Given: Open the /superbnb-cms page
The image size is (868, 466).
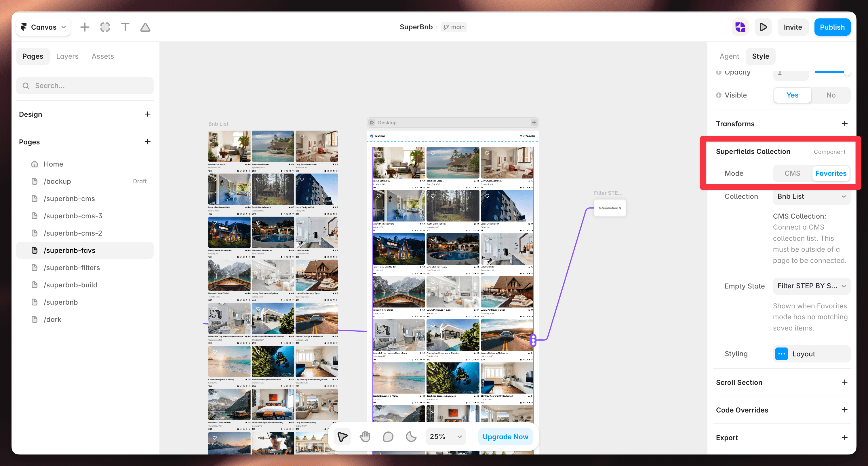Looking at the screenshot, I should pyautogui.click(x=85, y=199).
